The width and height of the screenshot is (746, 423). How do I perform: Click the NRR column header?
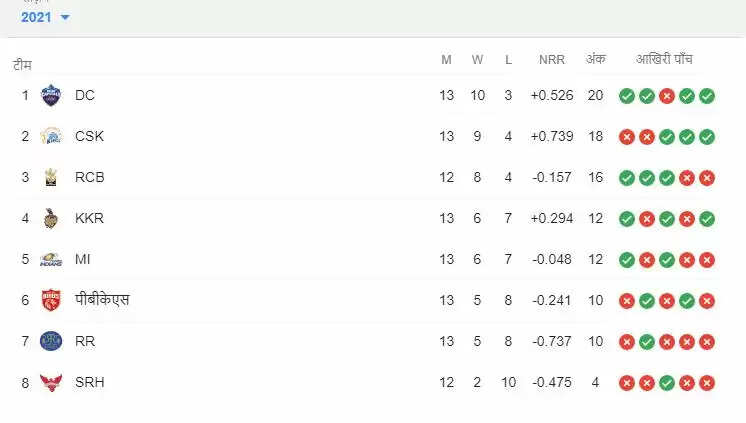[x=551, y=60]
